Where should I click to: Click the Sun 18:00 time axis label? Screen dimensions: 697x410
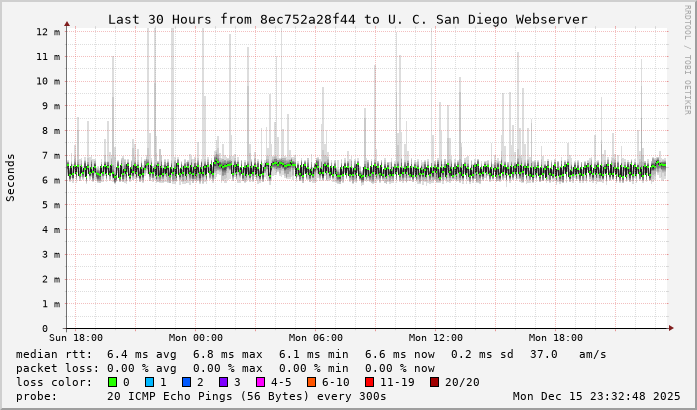pos(76,338)
